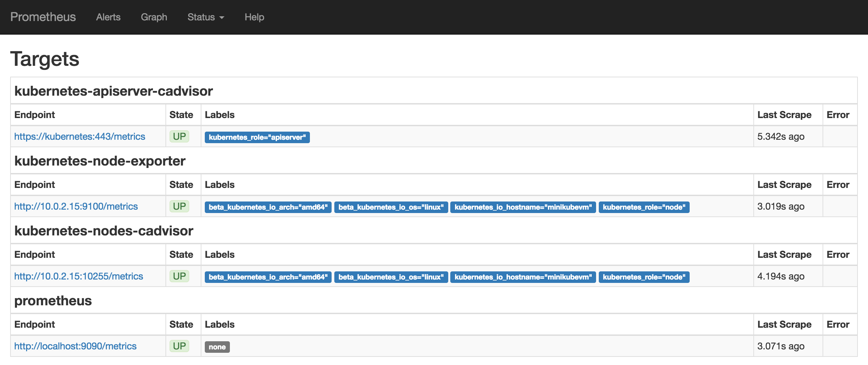Open the localhost:9090 metrics endpoint
868x365 pixels.
click(x=75, y=346)
